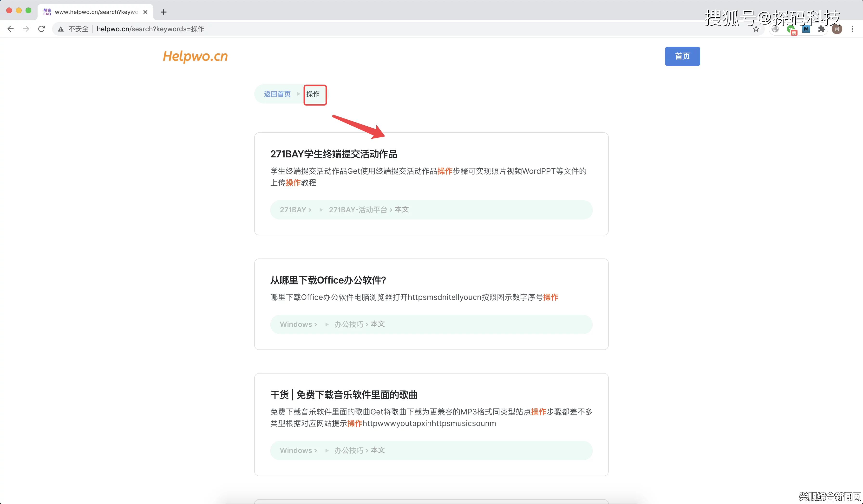Go back using the browser back arrow
The height and width of the screenshot is (504, 863).
coord(11,29)
